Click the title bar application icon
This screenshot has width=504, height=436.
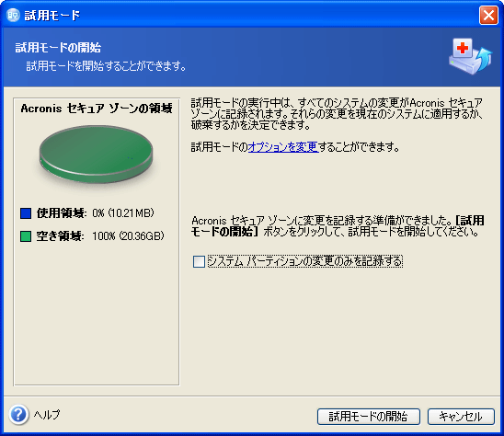[x=14, y=15]
